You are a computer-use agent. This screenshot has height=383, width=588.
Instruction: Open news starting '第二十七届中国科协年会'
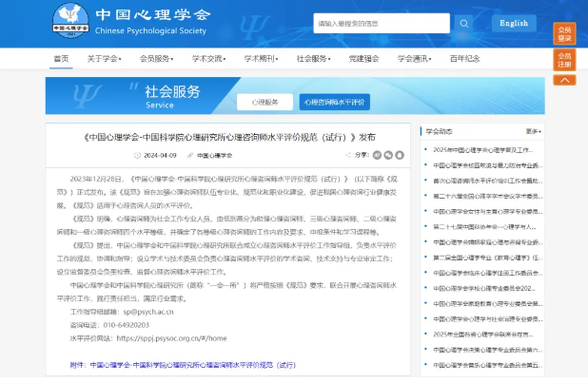point(484,227)
